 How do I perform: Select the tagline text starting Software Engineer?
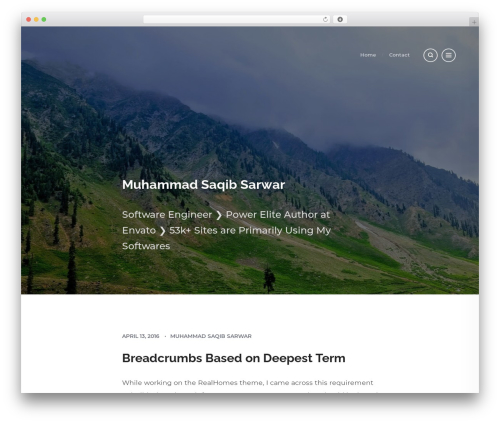tap(226, 230)
